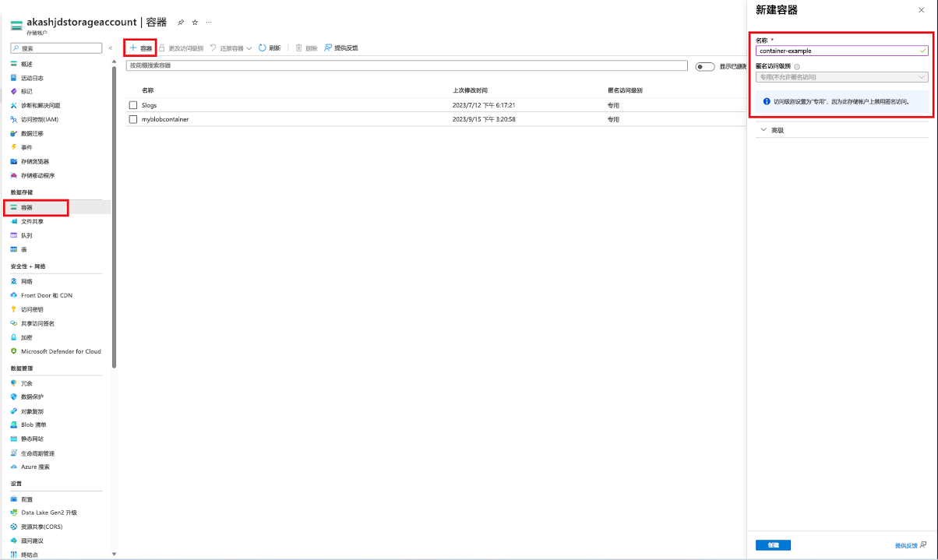Toggle the 显示已删除 show deleted switch
The image size is (938, 560).
tap(704, 66)
